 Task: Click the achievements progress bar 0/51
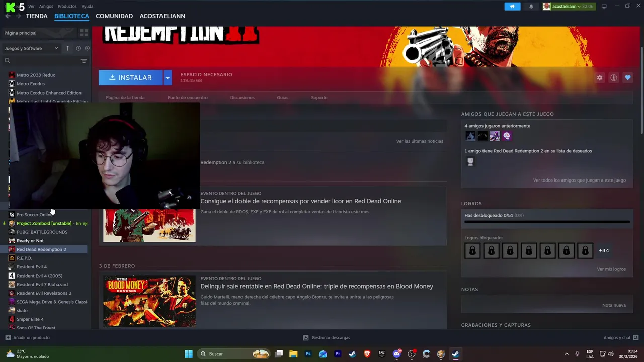point(547,222)
